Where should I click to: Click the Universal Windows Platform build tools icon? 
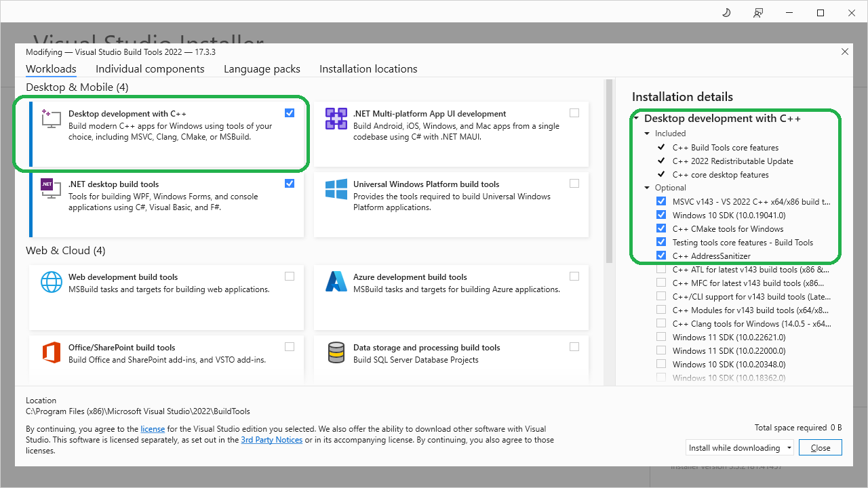pos(336,188)
